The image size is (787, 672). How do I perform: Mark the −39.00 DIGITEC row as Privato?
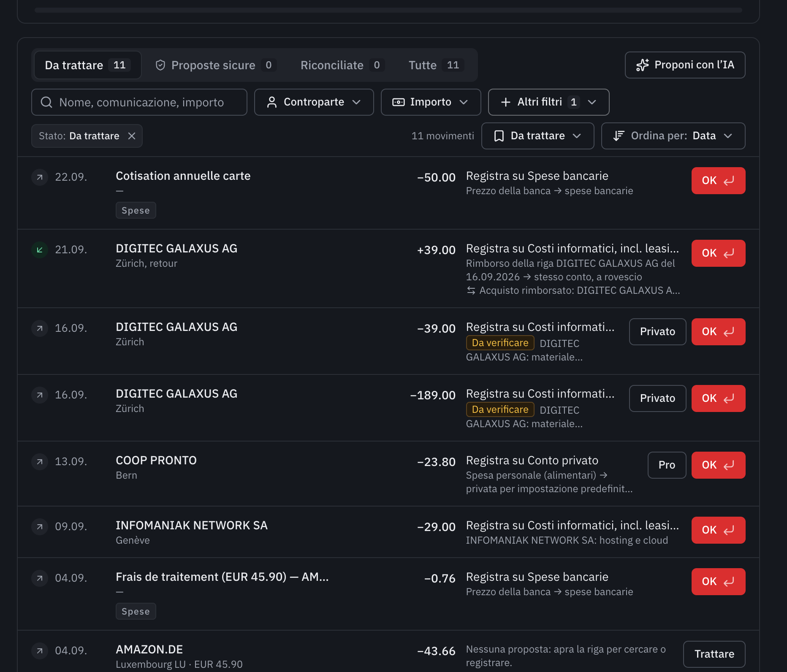coord(658,332)
